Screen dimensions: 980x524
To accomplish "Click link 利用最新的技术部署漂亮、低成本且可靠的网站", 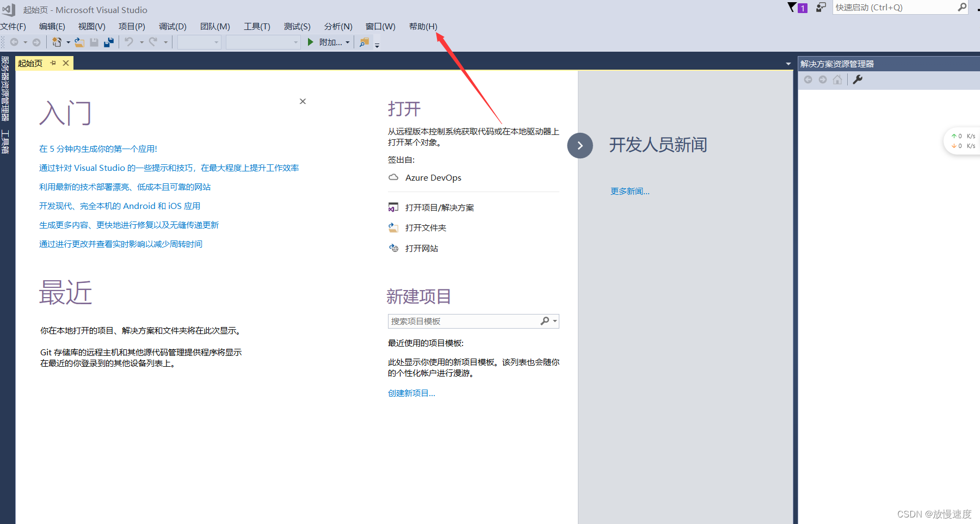I will pyautogui.click(x=125, y=187).
